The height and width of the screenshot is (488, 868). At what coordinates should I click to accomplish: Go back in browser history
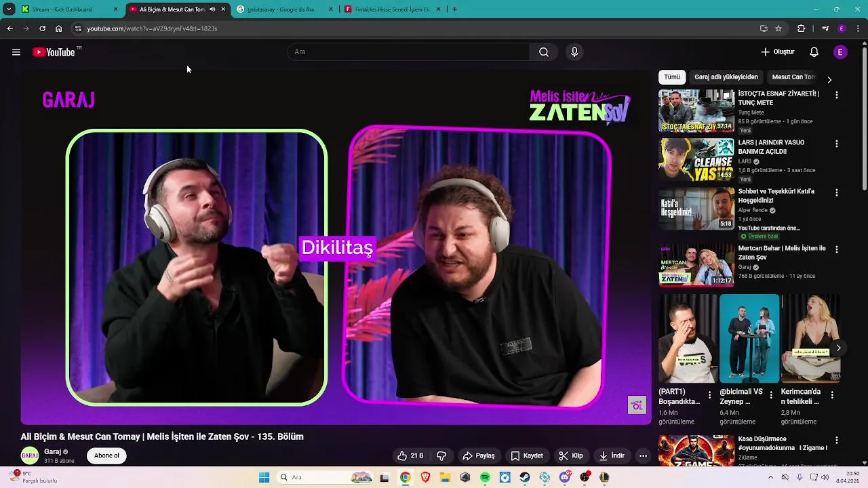point(9,28)
